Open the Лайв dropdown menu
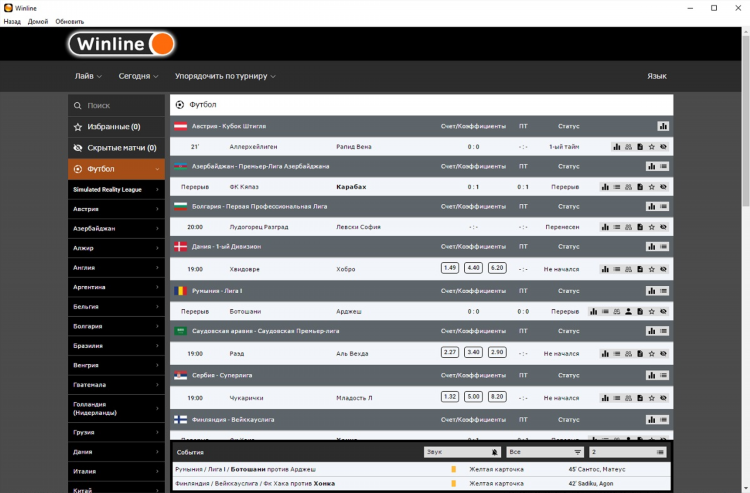Image resolution: width=750 pixels, height=493 pixels. (x=88, y=76)
